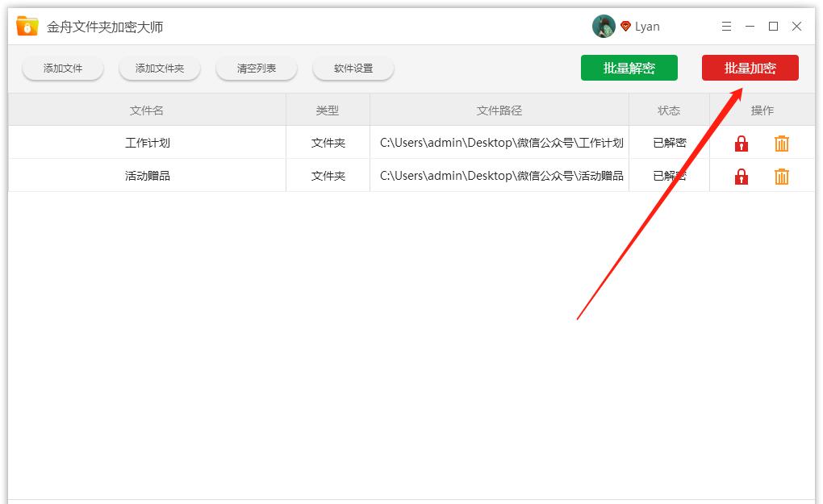Click the trash icon to remove 工作计划
The height and width of the screenshot is (504, 823).
pos(781,143)
